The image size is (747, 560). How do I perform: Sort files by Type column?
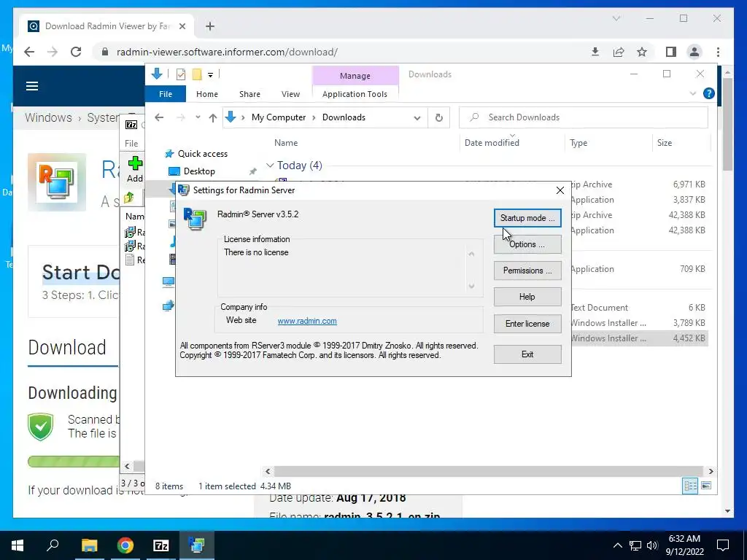click(578, 143)
